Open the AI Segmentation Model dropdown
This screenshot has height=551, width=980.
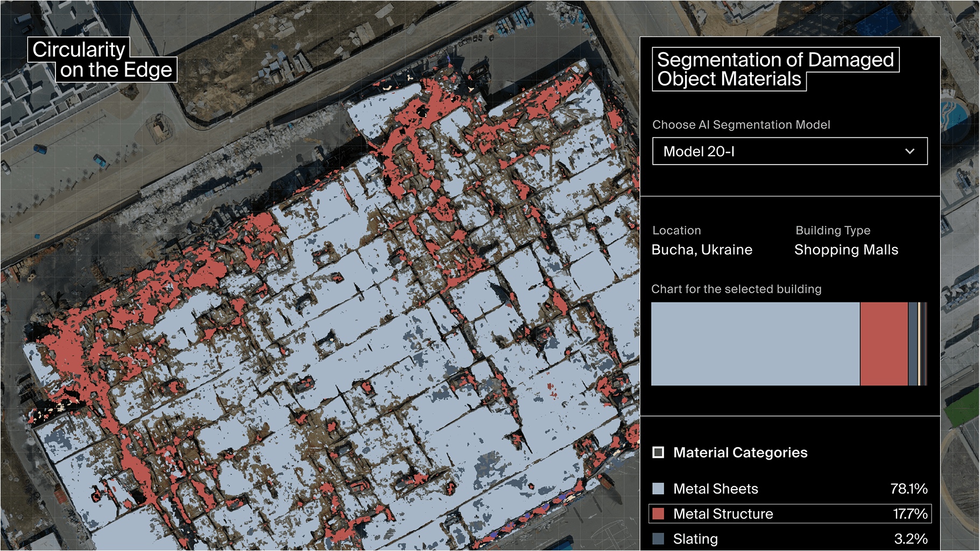(x=789, y=151)
